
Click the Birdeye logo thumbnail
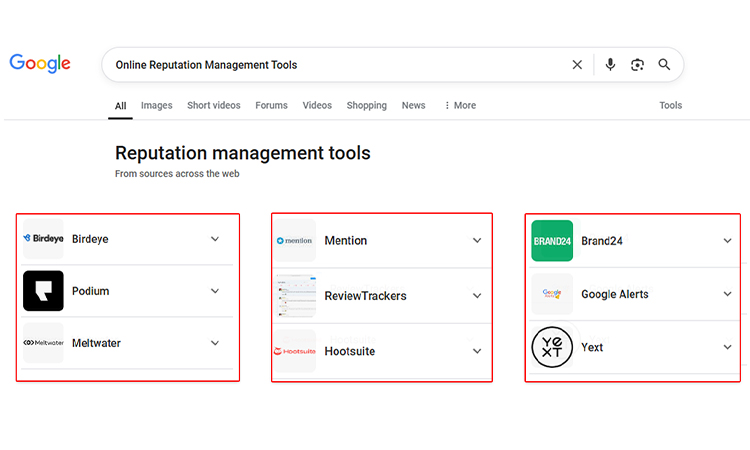tap(44, 239)
